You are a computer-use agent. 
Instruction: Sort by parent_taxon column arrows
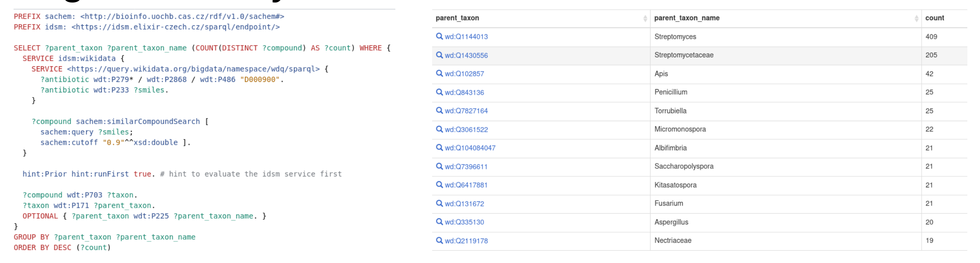click(645, 18)
